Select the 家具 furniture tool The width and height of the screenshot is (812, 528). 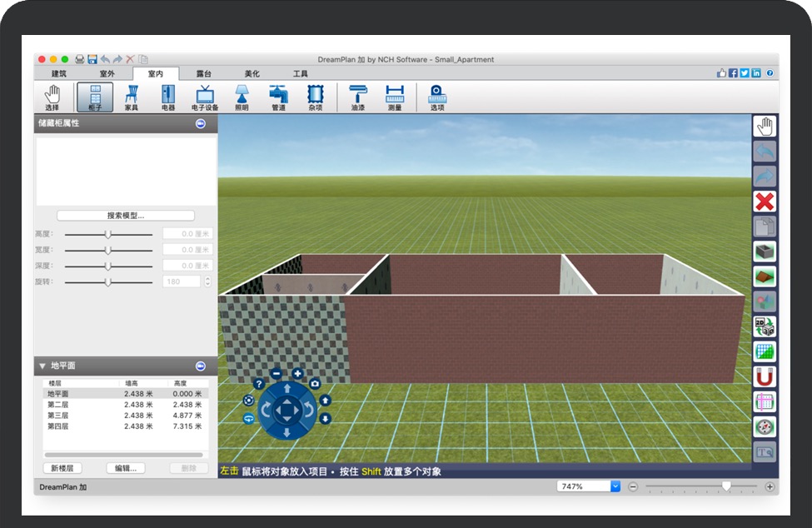pyautogui.click(x=132, y=97)
